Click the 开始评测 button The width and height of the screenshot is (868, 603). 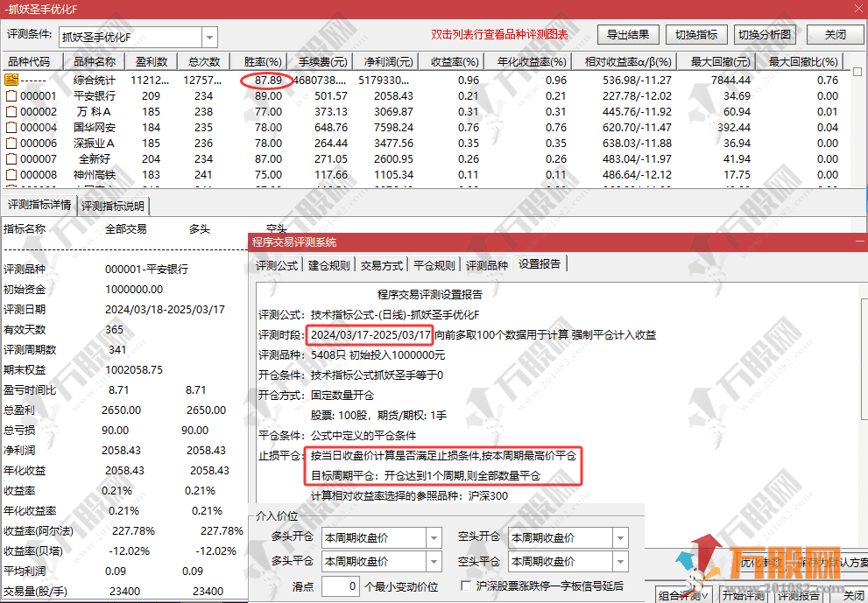click(x=743, y=595)
